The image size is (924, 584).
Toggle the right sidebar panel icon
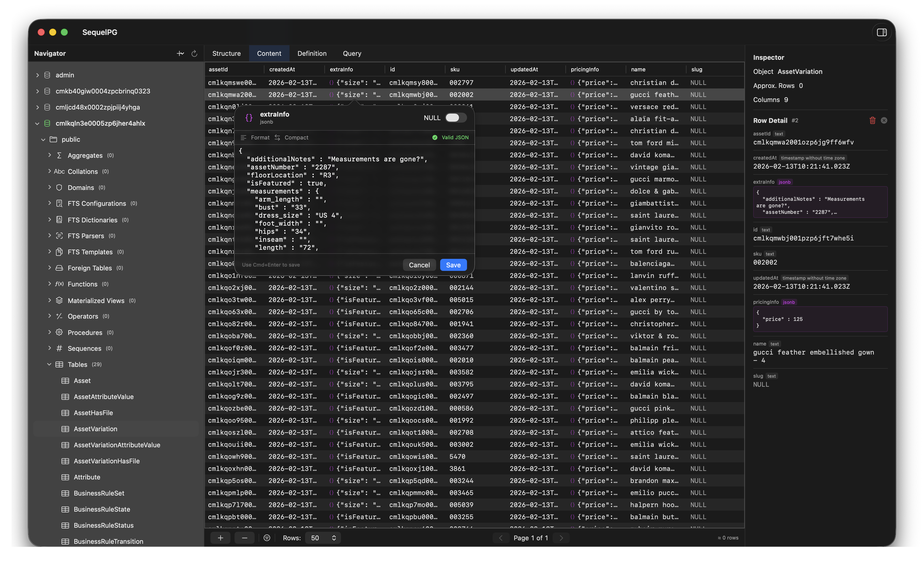pyautogui.click(x=882, y=32)
